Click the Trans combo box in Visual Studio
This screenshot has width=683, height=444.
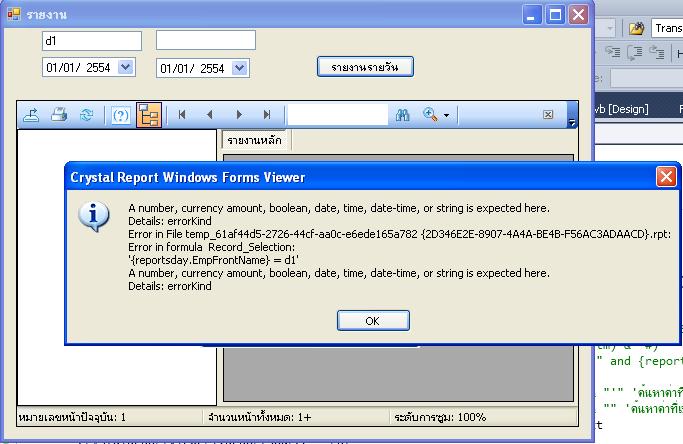point(667,28)
